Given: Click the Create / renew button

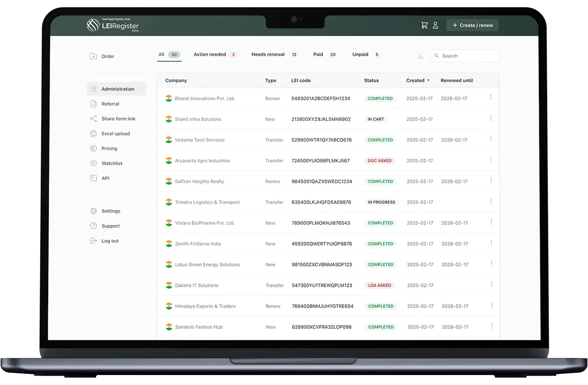Looking at the screenshot, I should pyautogui.click(x=472, y=25).
